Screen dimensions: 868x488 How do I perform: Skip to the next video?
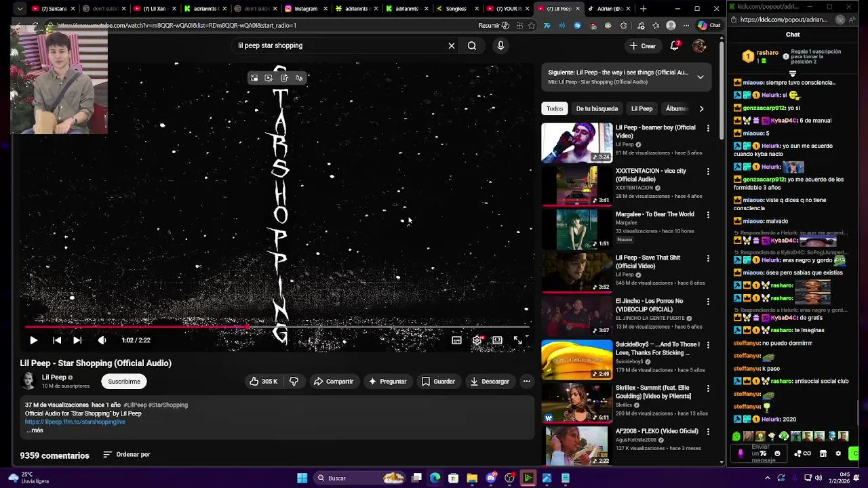pyautogui.click(x=77, y=340)
